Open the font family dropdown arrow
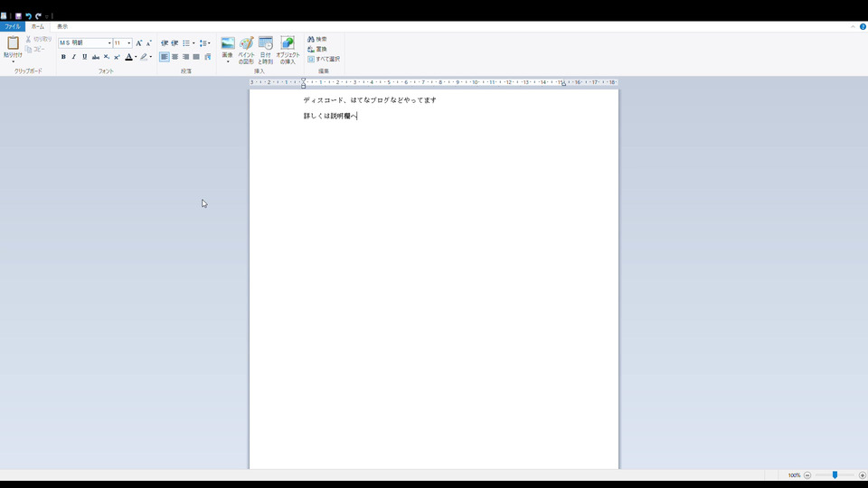The image size is (868, 488). coord(109,42)
